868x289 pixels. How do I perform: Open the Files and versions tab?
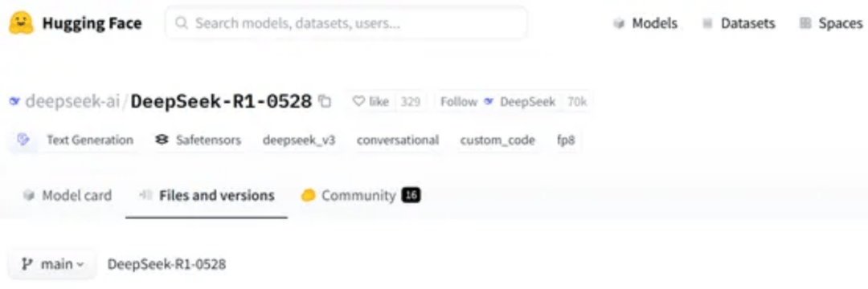coord(207,196)
